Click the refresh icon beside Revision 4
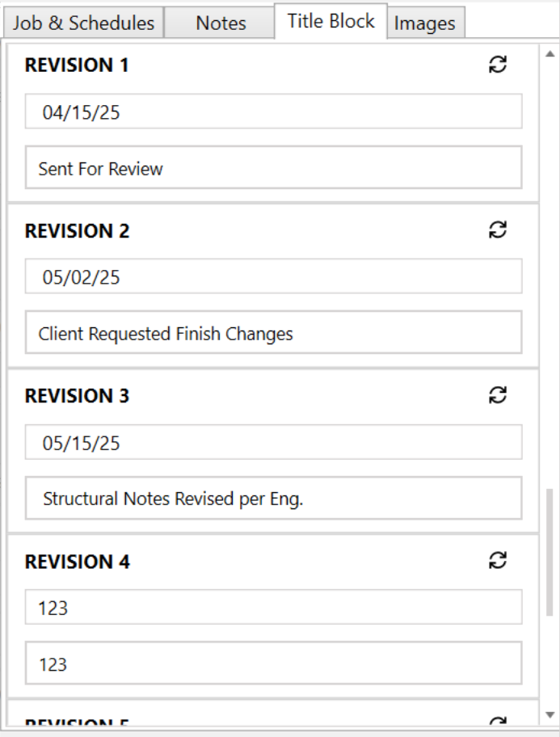The height and width of the screenshot is (737, 560). tap(498, 560)
